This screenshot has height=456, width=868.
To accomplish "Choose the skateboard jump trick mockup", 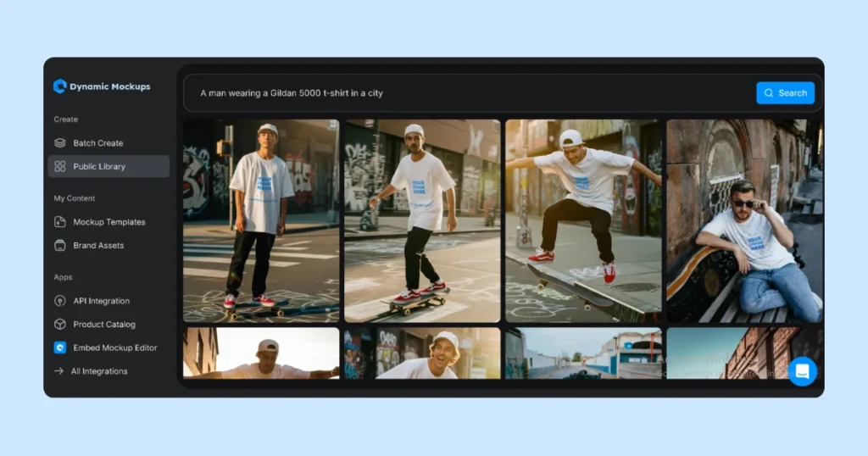I will pyautogui.click(x=583, y=220).
